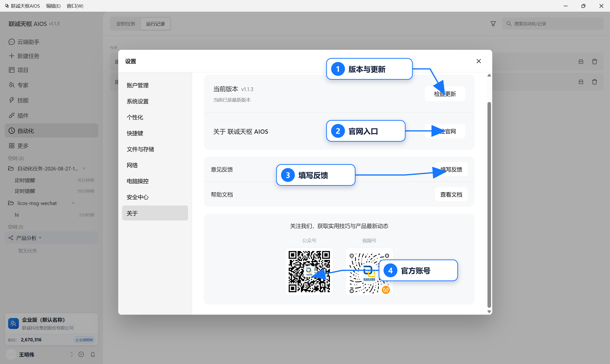
Task: Click the 检查更新 button
Action: (x=445, y=94)
